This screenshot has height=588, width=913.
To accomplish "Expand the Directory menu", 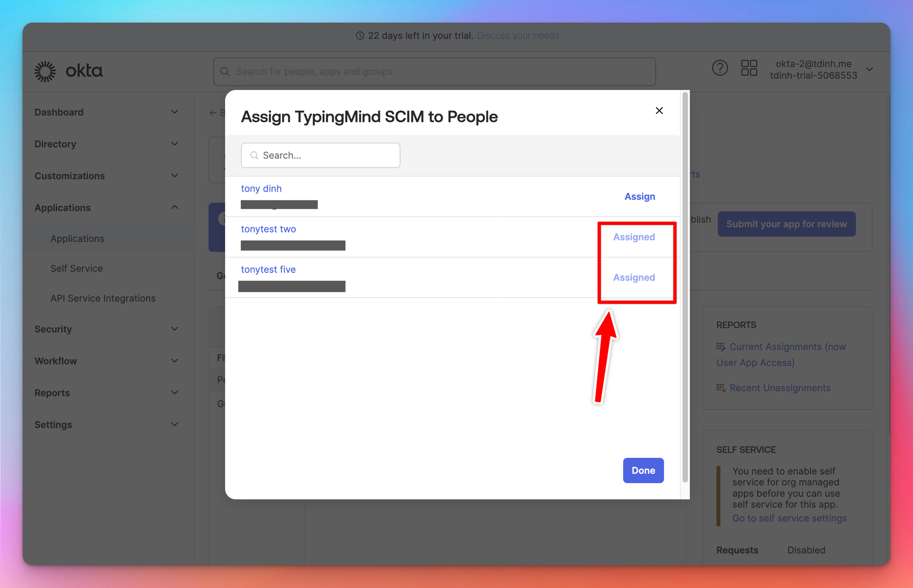I will [175, 143].
